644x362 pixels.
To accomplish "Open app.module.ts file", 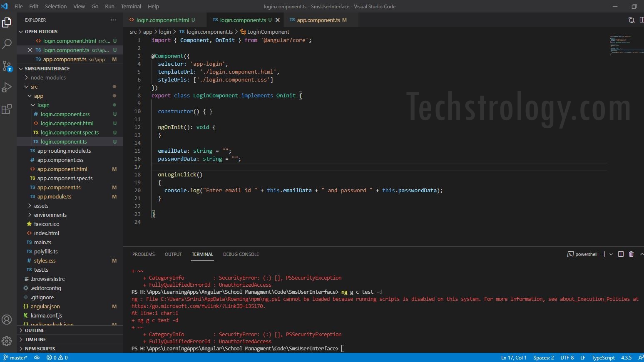I will point(70,197).
